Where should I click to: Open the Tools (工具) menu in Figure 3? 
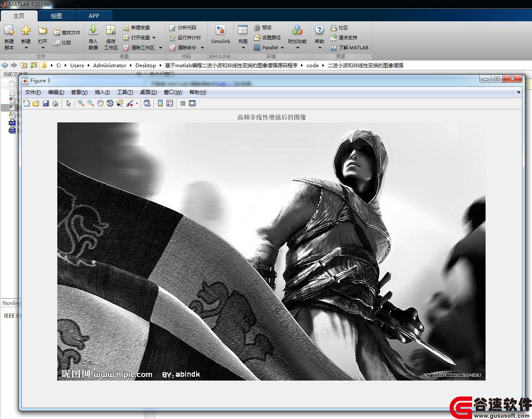[x=125, y=92]
